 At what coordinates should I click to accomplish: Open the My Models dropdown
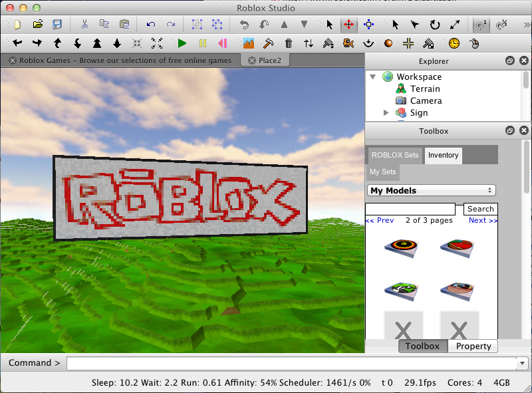point(431,190)
